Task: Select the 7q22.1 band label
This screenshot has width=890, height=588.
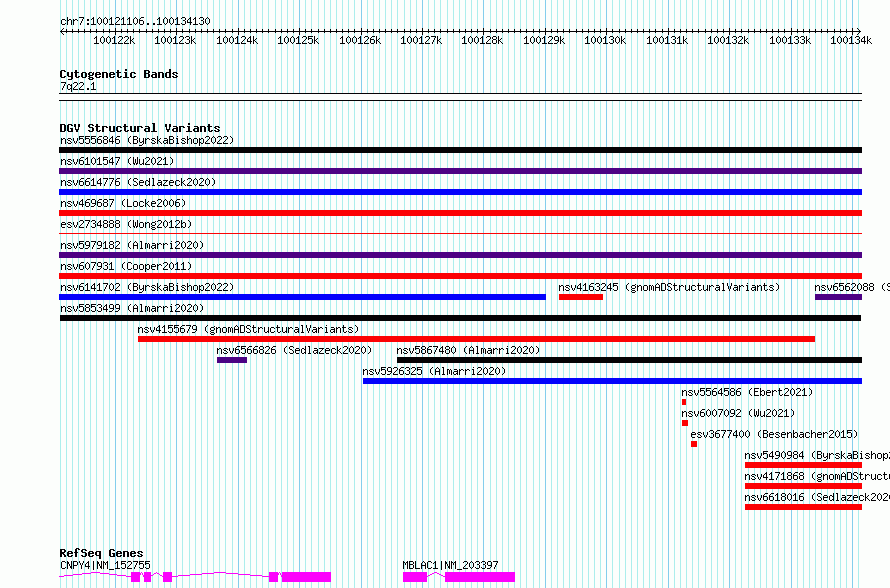Action: coord(78,86)
